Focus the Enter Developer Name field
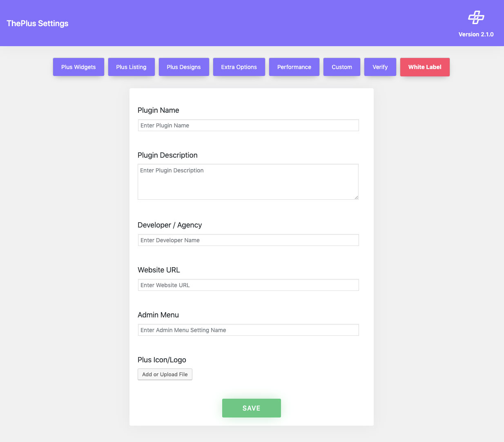Image resolution: width=504 pixels, height=442 pixels. point(248,240)
